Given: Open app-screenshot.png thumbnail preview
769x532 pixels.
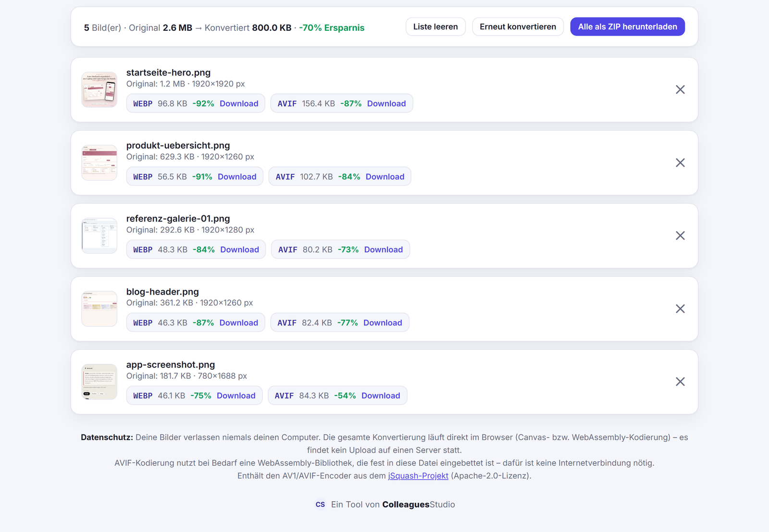Looking at the screenshot, I should tap(99, 382).
